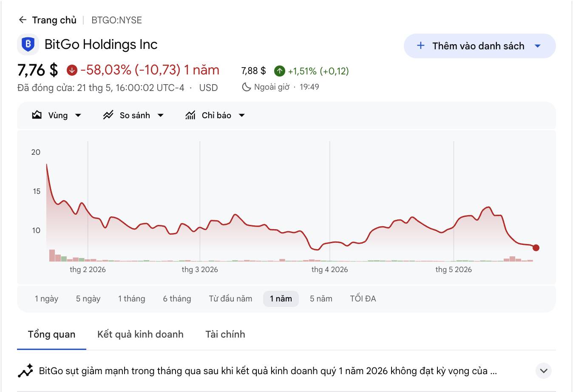Click the thg 4 2026 axis label
The width and height of the screenshot is (573, 392).
[329, 270]
